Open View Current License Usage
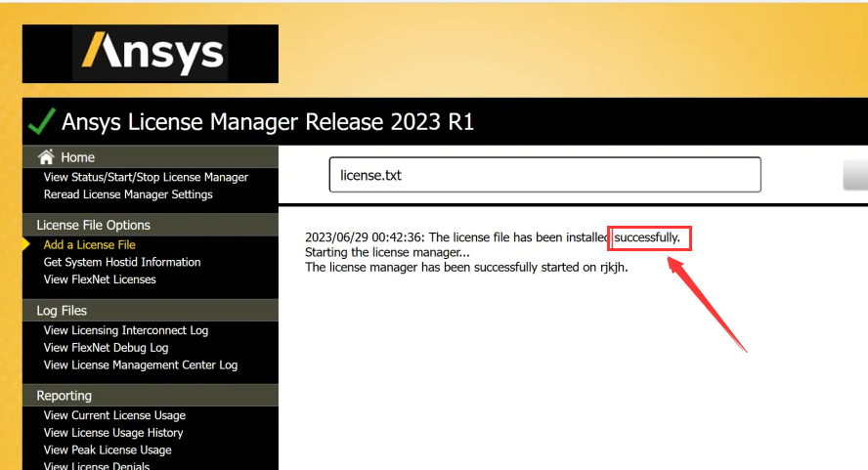The height and width of the screenshot is (470, 868). [114, 415]
